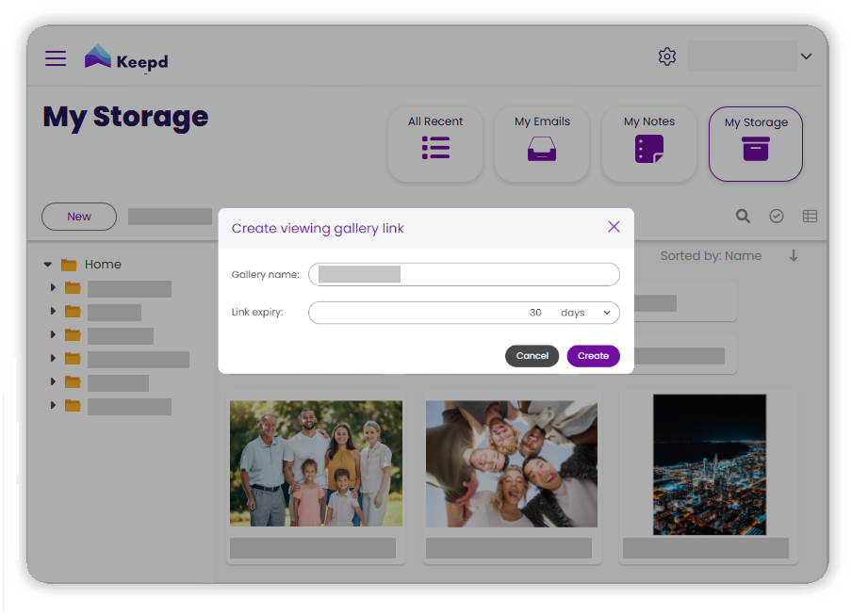Image resolution: width=868 pixels, height=615 pixels.
Task: Click the Home folder icon
Action: 69,265
